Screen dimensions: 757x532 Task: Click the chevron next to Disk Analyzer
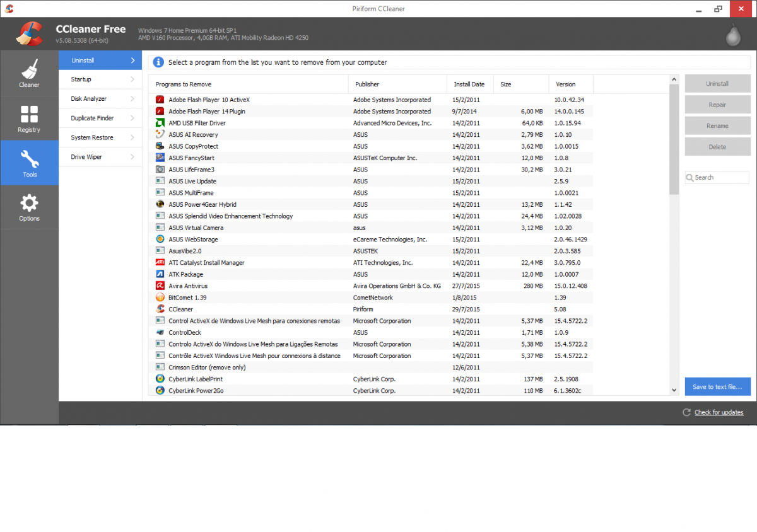click(132, 99)
